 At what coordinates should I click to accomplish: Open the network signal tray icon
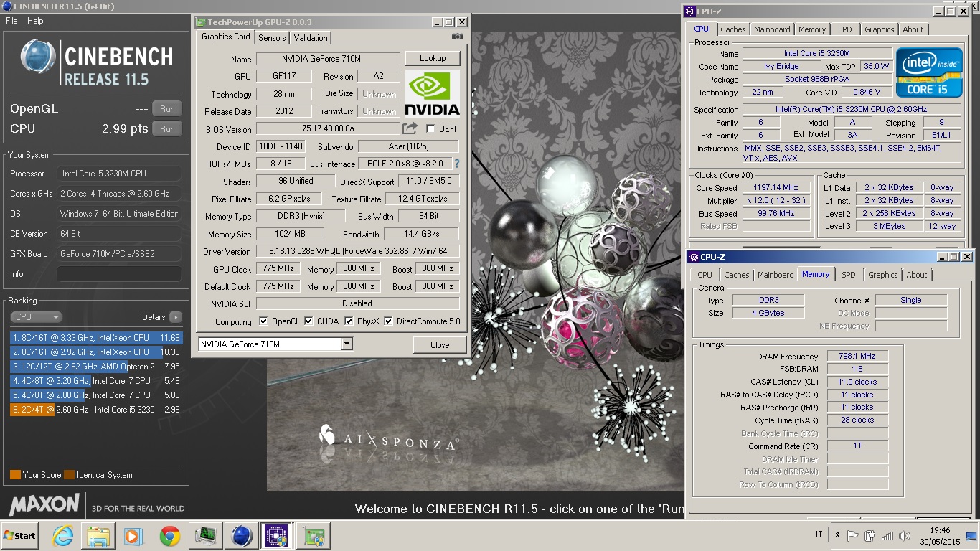887,535
